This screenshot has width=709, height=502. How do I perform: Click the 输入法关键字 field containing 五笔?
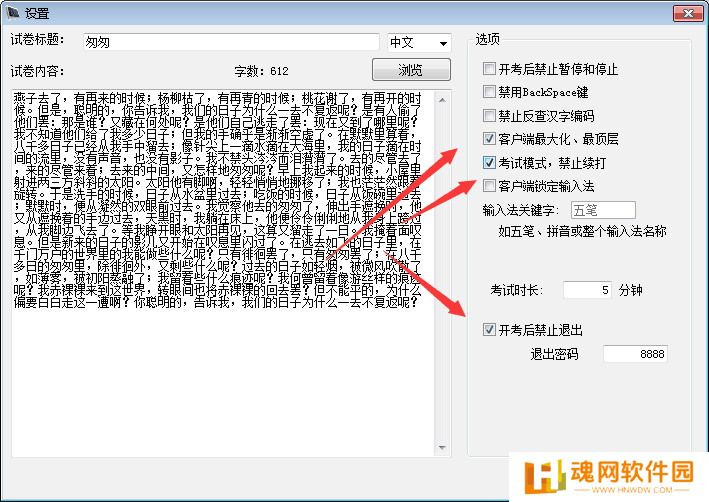pyautogui.click(x=603, y=210)
